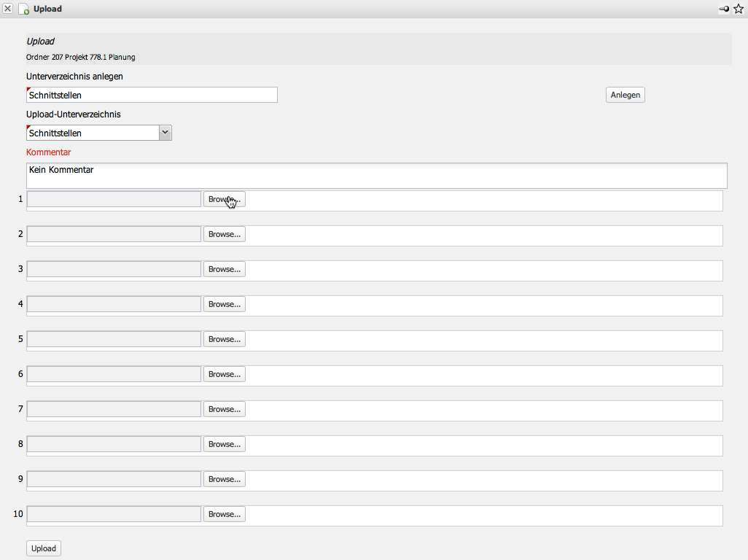Close the Upload panel with X icon
Screen dimensions: 748x560
click(8, 9)
